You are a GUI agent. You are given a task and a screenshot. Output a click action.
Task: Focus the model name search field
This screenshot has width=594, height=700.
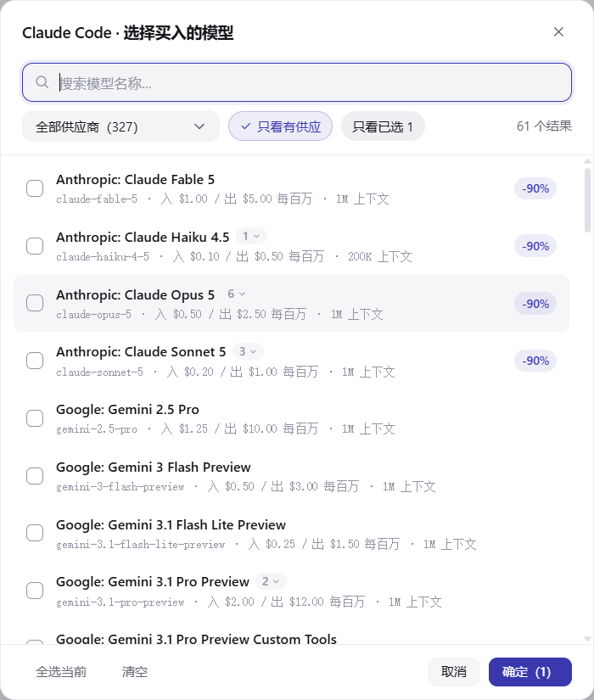(x=297, y=82)
